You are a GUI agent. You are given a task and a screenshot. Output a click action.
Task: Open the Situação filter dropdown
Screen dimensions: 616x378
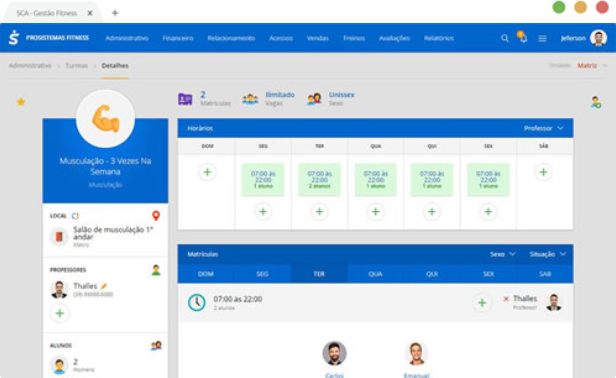coord(548,254)
